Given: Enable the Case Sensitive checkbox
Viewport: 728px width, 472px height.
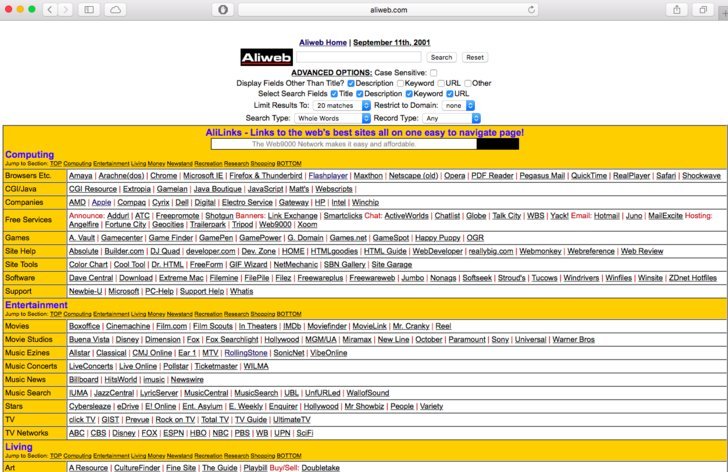Looking at the screenshot, I should coord(433,72).
